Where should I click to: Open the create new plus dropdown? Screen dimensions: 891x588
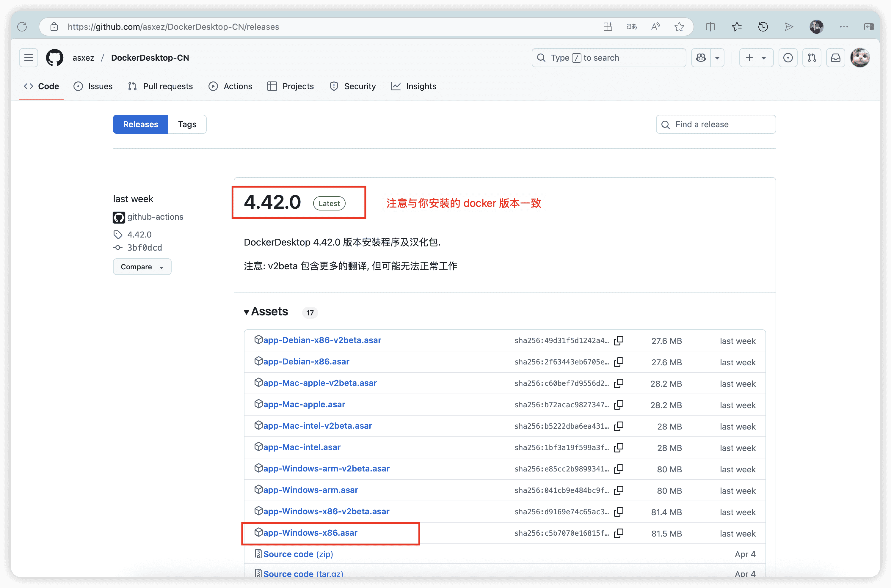click(x=756, y=58)
